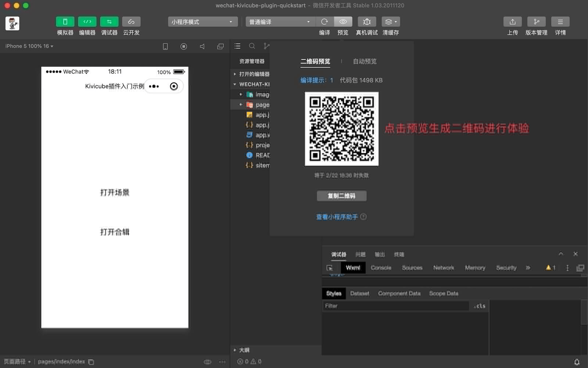Open the 查看小程序助手 link
The width and height of the screenshot is (588, 368).
pos(338,217)
